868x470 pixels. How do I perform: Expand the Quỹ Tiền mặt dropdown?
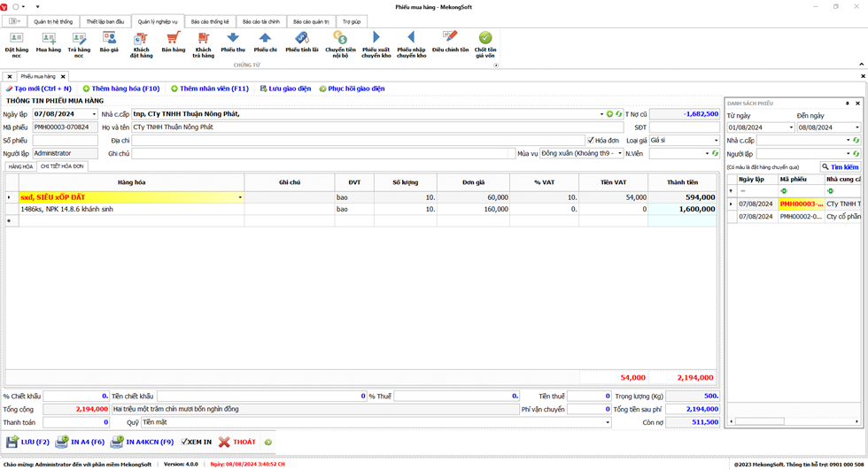(x=608, y=422)
